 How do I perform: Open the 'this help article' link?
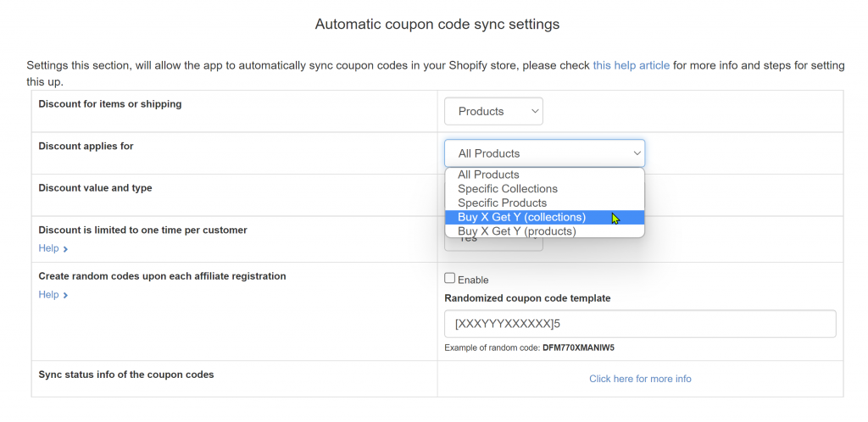point(631,65)
